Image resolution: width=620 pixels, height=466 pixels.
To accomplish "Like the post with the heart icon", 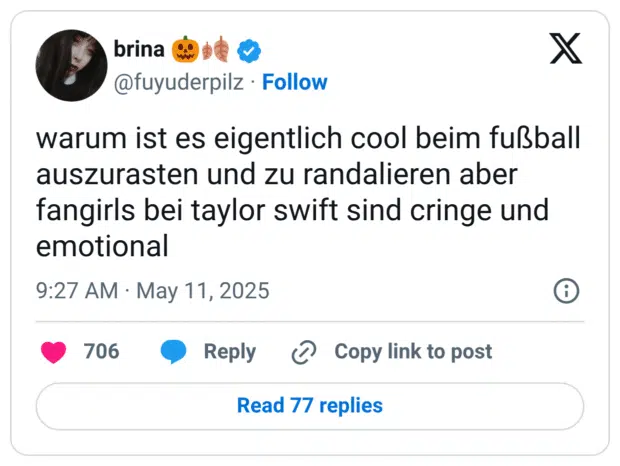I will click(x=53, y=352).
